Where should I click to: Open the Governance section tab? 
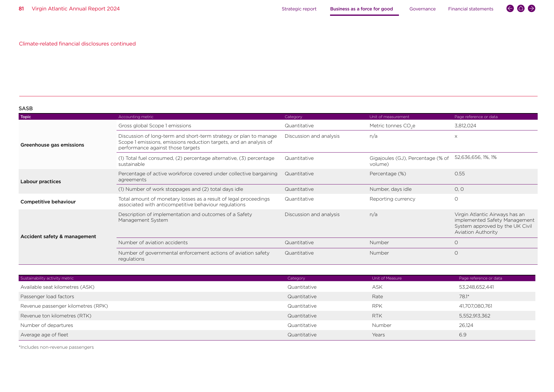click(x=422, y=9)
